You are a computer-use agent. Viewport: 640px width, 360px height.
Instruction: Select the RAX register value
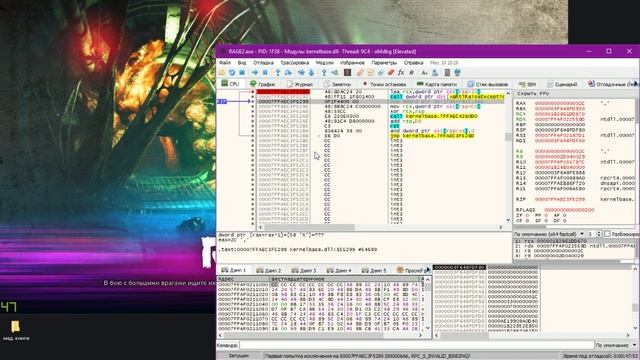560,104
